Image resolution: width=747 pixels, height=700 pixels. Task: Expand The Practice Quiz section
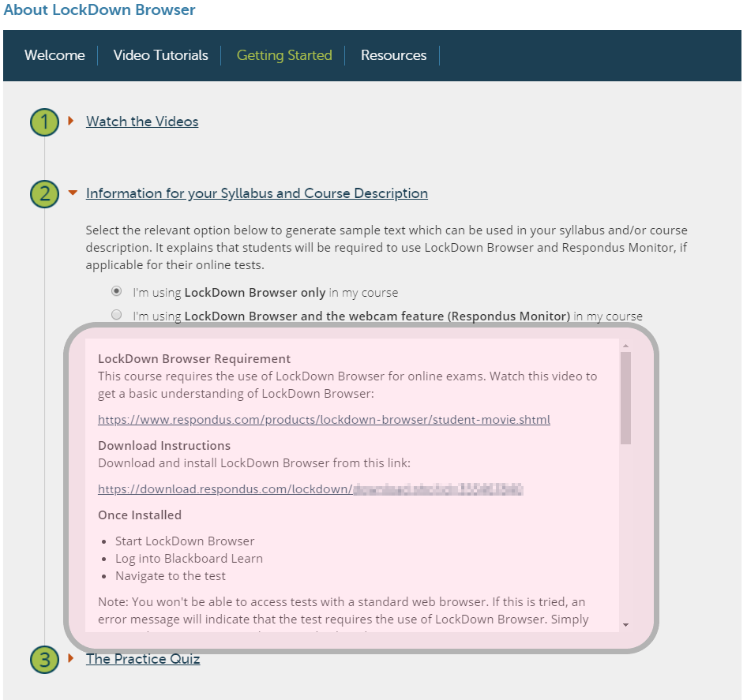point(143,660)
